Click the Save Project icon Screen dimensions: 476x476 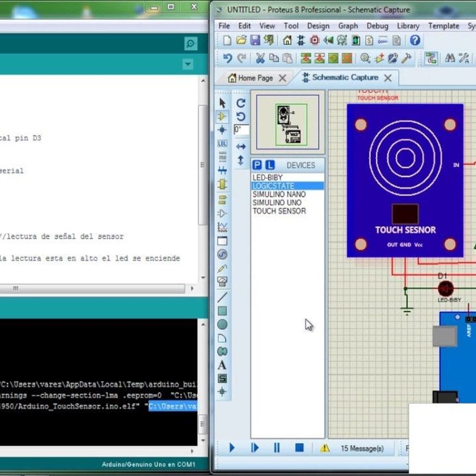[x=255, y=40]
